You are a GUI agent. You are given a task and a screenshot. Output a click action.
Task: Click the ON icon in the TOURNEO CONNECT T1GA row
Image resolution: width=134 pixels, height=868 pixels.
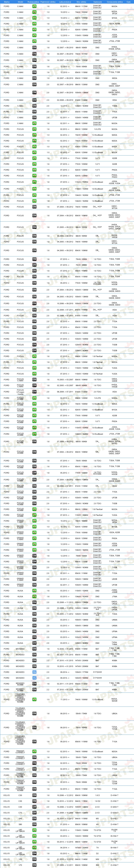[x=34, y=741]
